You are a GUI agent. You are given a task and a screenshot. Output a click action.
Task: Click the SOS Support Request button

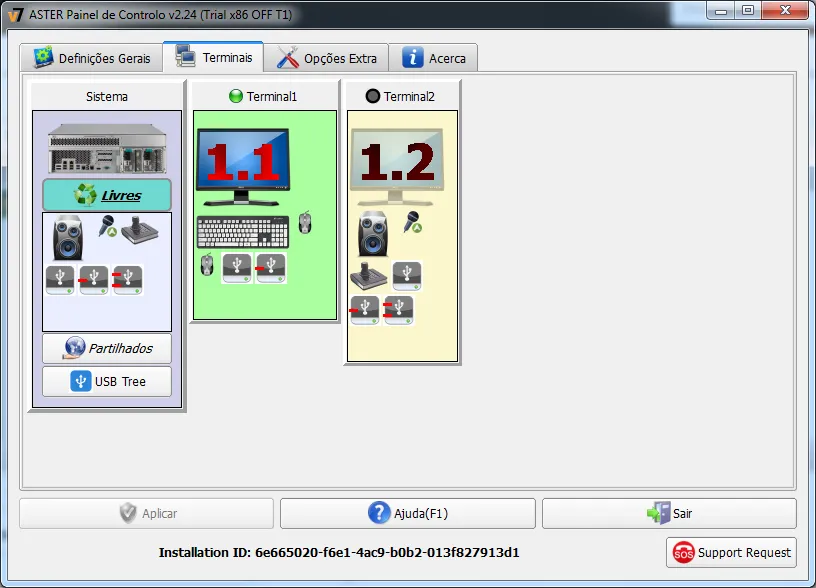click(x=732, y=552)
